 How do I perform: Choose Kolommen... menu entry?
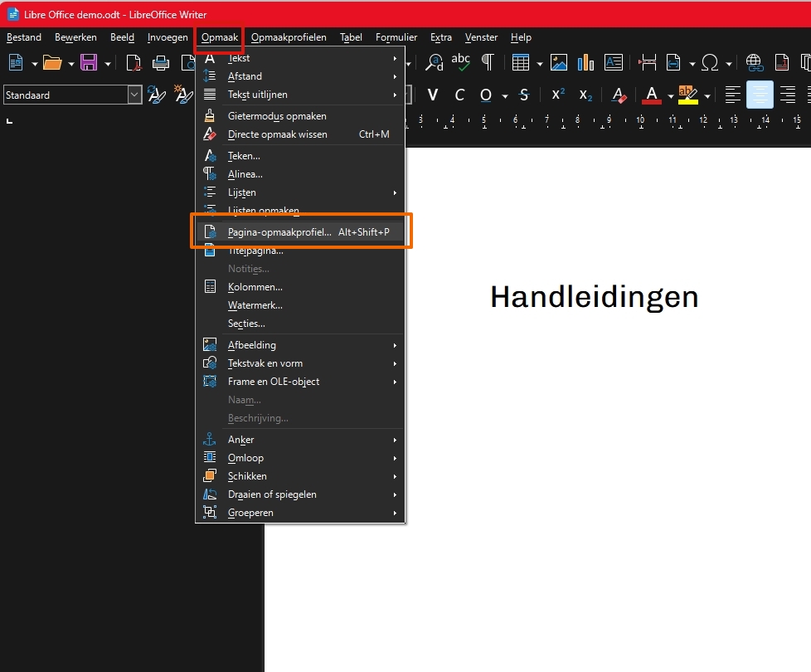click(300, 287)
